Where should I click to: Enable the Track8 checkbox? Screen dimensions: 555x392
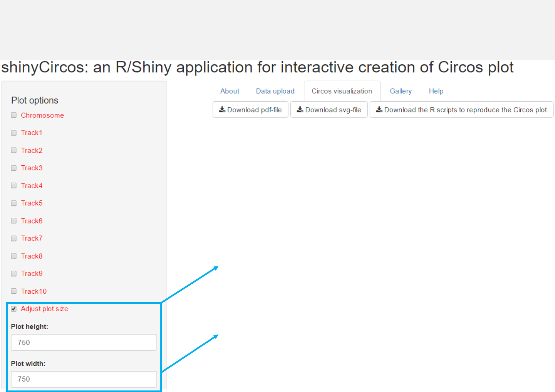point(14,256)
